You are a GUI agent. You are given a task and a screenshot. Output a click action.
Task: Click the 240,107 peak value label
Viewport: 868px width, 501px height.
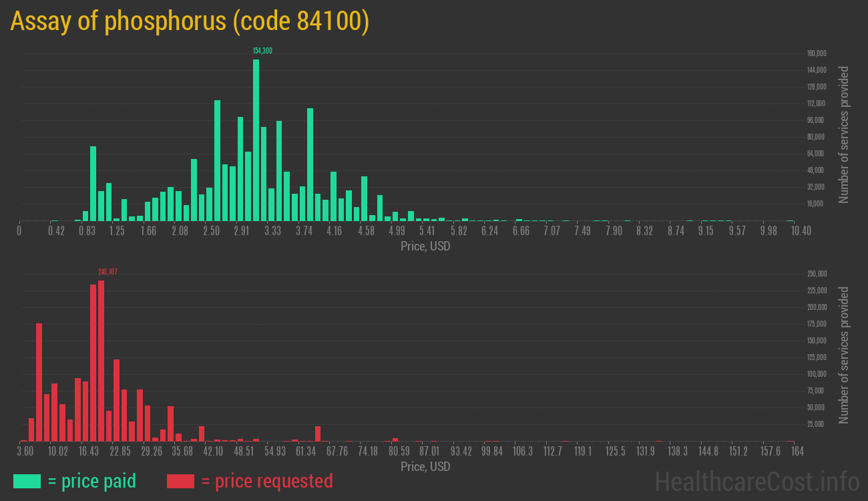[x=107, y=272]
